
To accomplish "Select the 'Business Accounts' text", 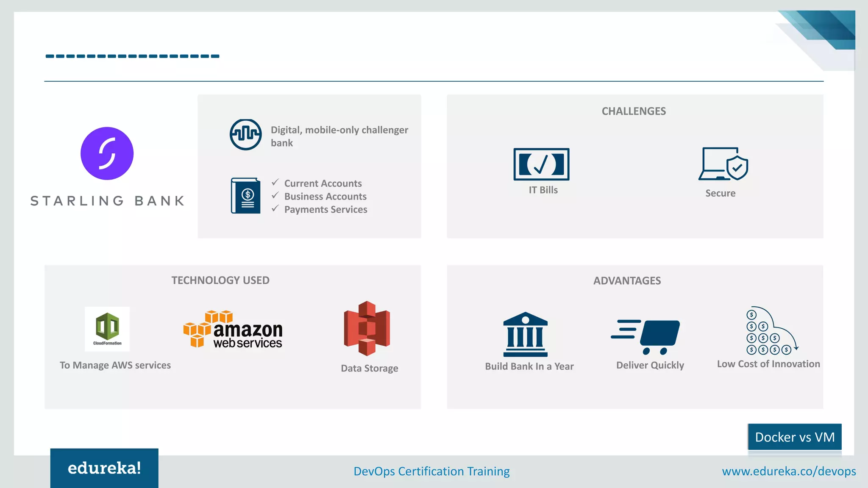I will click(x=325, y=197).
